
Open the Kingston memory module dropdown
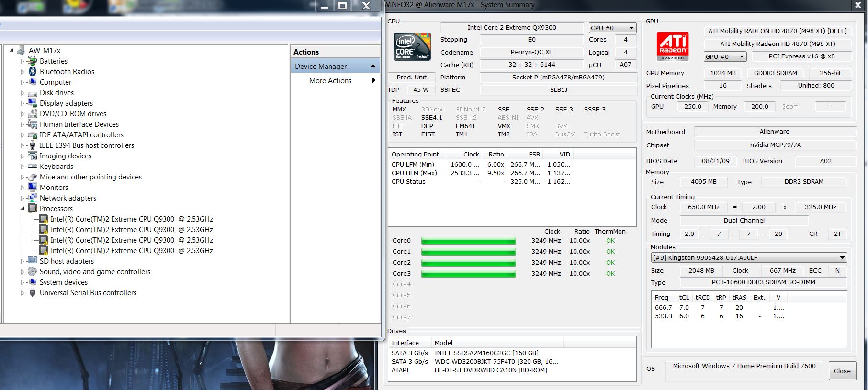tap(749, 257)
